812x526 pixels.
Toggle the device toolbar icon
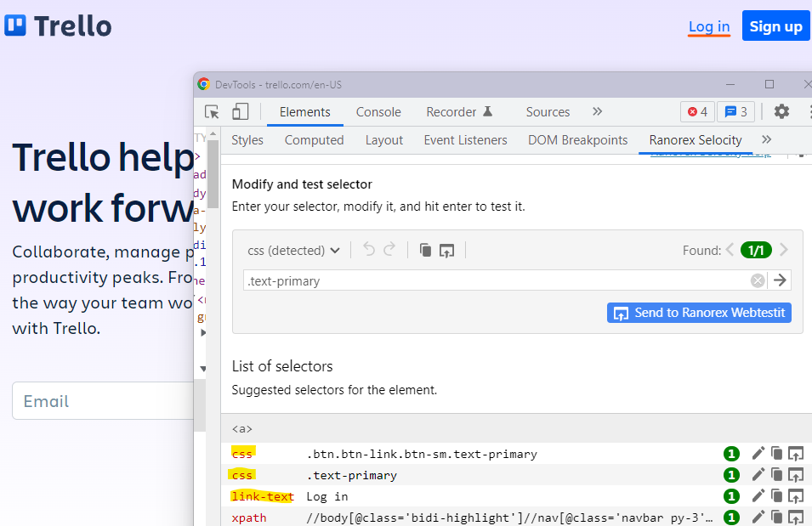241,112
